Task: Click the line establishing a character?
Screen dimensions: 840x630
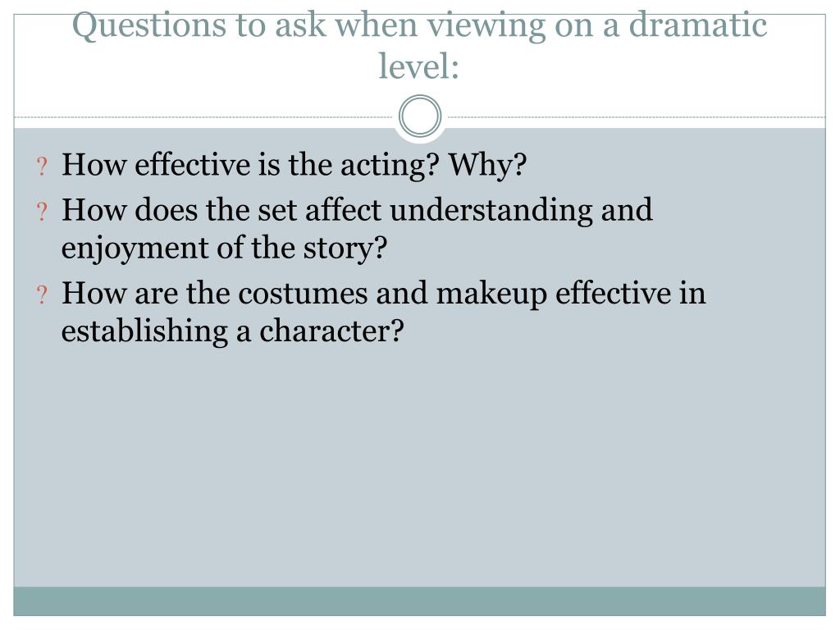Action: pos(232,331)
